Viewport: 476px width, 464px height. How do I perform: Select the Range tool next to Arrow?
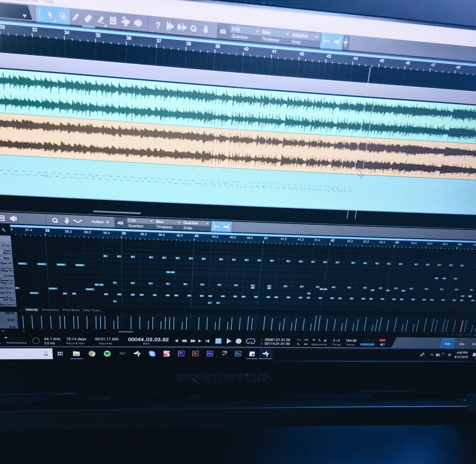[62, 16]
